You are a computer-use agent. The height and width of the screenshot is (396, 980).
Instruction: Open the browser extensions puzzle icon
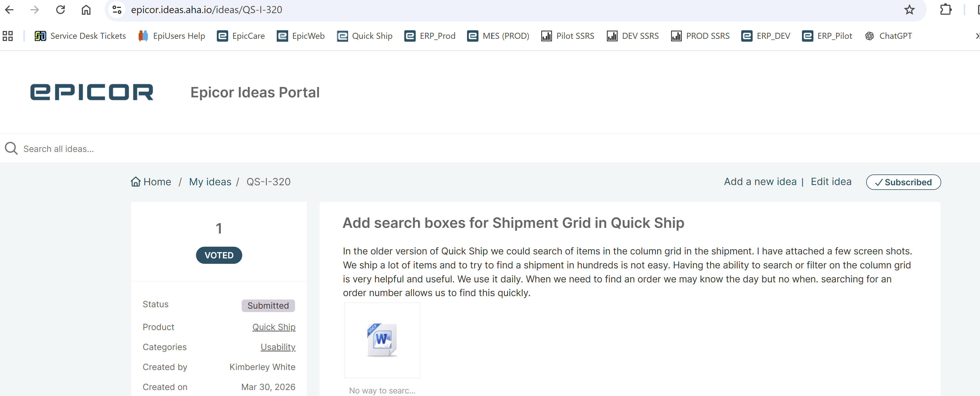tap(946, 10)
